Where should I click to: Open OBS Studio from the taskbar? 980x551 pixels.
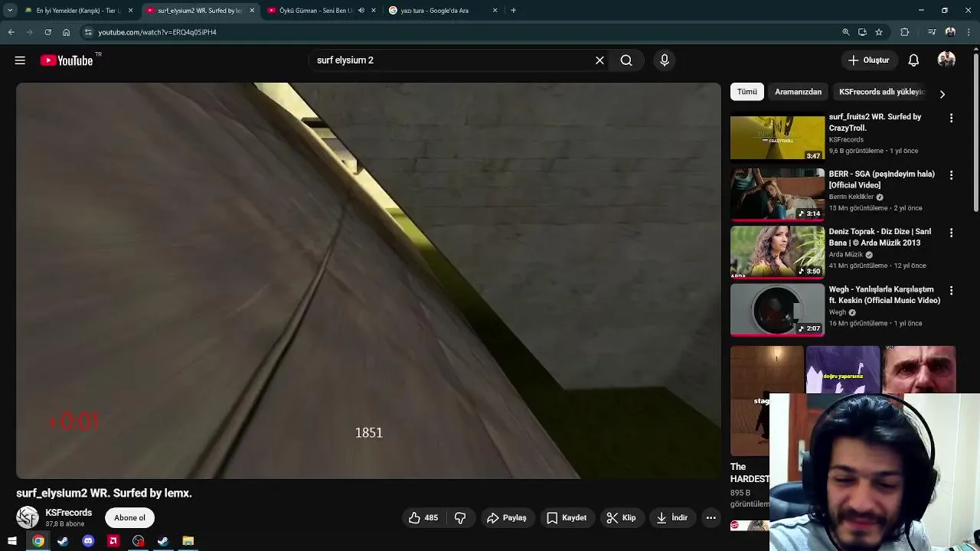coord(138,541)
